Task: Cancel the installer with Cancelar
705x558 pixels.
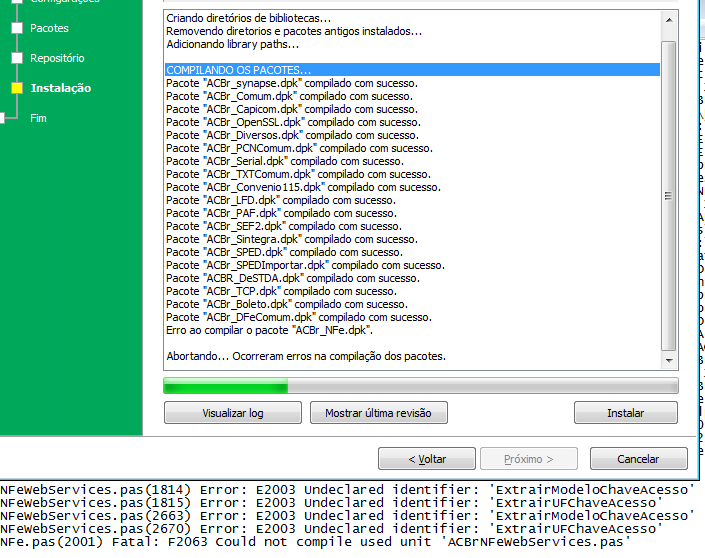Action: point(638,459)
